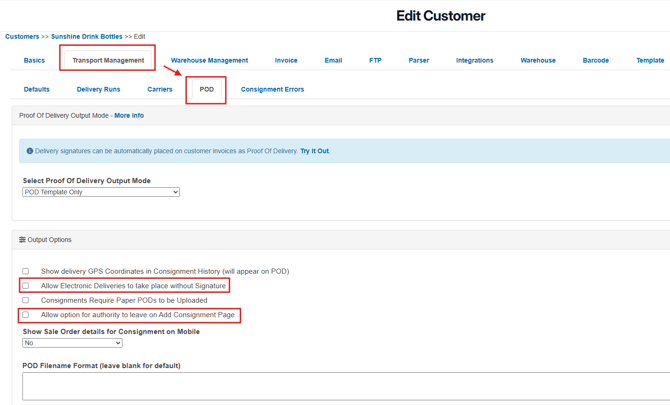Open Select Proof Of Delivery Output Mode dropdown
The width and height of the screenshot is (670, 405).
coord(101,192)
